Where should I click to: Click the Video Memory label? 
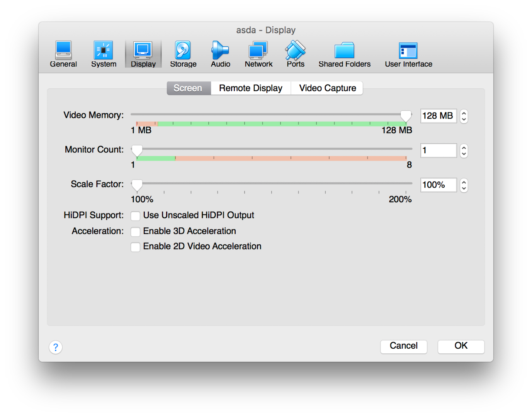click(x=93, y=115)
